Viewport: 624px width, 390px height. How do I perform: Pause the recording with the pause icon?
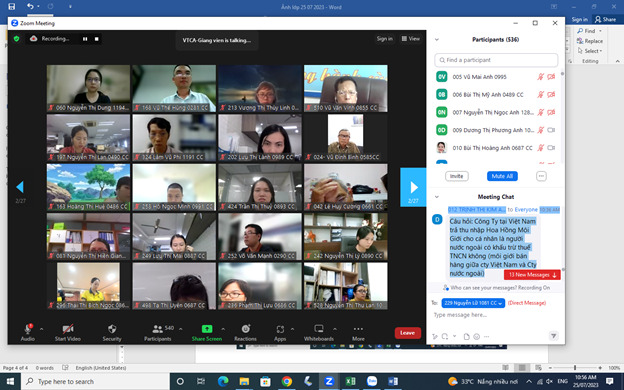[85, 39]
